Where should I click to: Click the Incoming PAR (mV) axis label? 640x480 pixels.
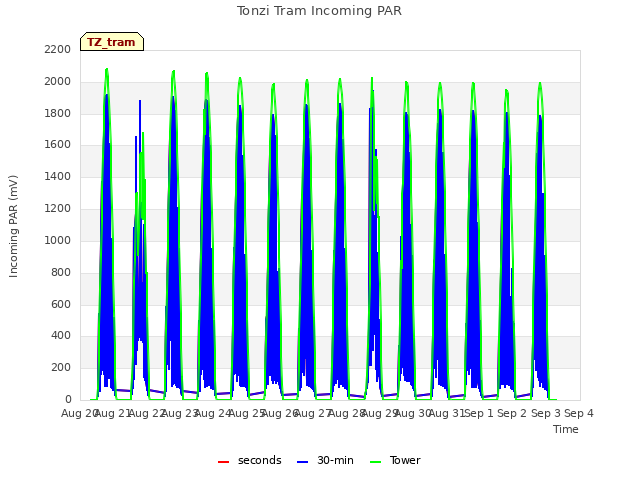13,226
